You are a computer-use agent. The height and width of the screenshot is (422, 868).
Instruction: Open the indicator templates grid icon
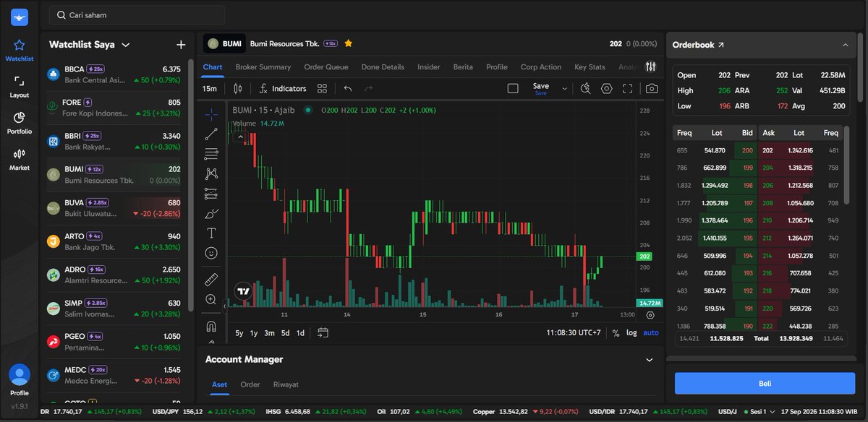(x=323, y=88)
